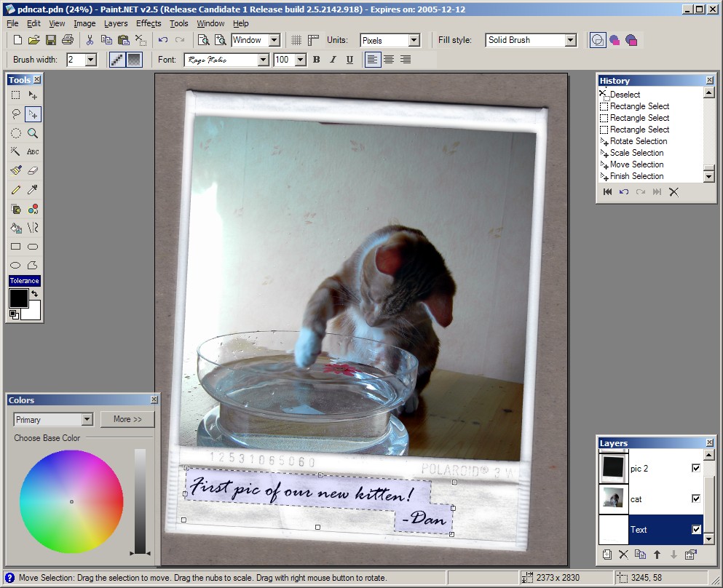Rewind history to first step
The width and height of the screenshot is (723, 588).
[607, 191]
